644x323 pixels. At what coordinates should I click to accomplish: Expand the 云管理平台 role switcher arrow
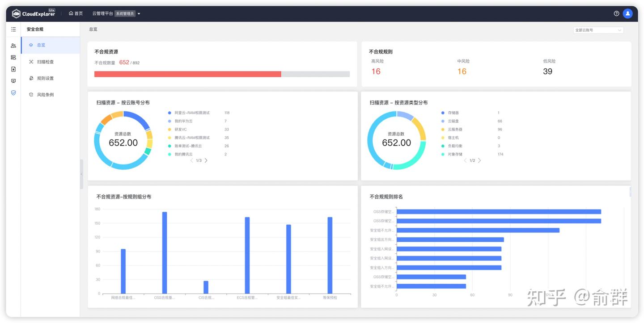pos(139,14)
